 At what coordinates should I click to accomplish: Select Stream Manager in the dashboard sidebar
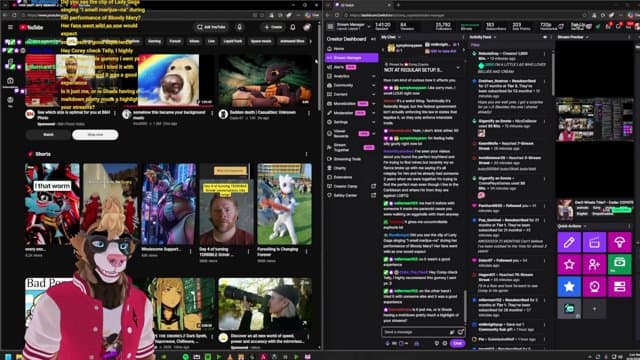[x=351, y=58]
